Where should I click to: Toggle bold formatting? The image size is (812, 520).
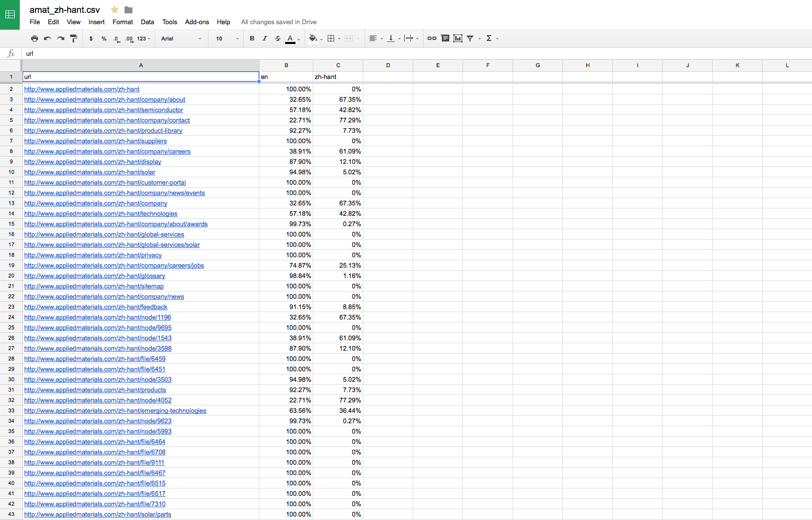pyautogui.click(x=252, y=39)
